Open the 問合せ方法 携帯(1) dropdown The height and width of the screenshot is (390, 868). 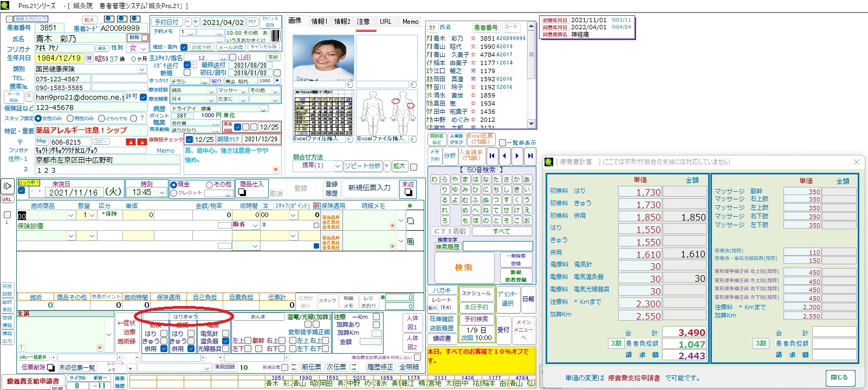(338, 166)
